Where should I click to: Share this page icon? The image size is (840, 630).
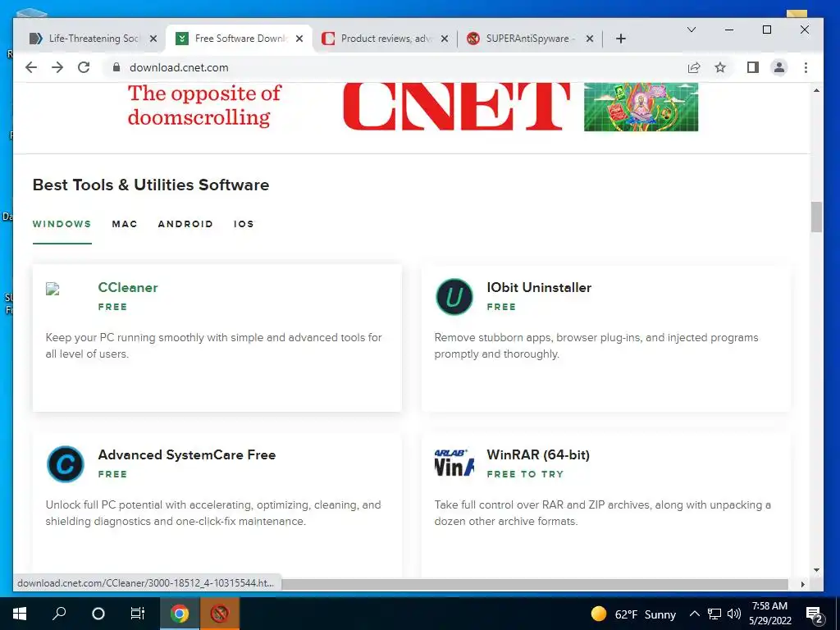click(x=694, y=67)
